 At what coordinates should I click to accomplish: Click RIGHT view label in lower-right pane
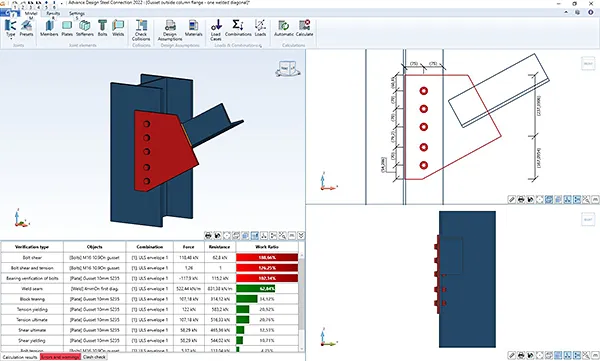point(588,219)
